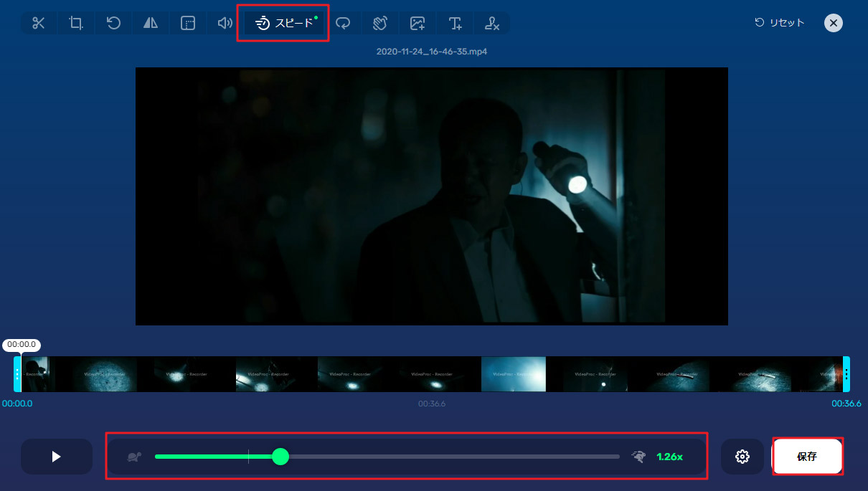
Task: Open the crop tool
Action: click(x=76, y=23)
